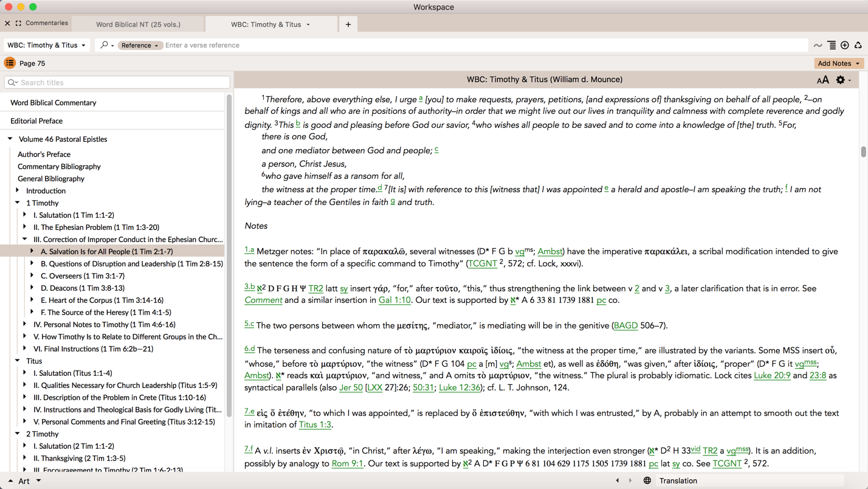Collapse the 1 Timothy section
Viewport: 868px width, 489px height.
click(x=18, y=203)
